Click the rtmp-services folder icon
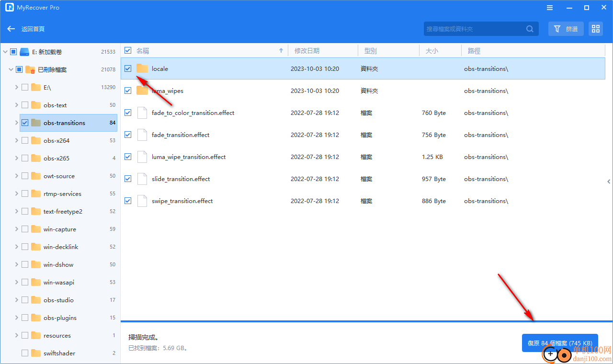The width and height of the screenshot is (613, 364). pyautogui.click(x=36, y=193)
